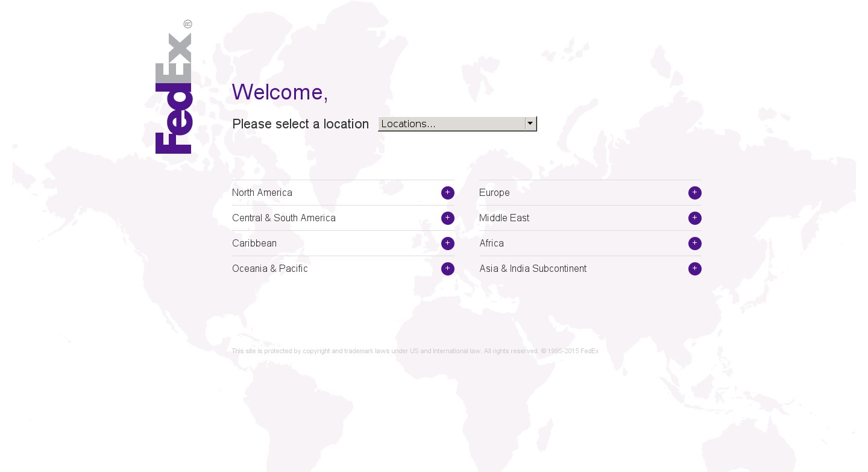This screenshot has width=868, height=472.
Task: Click the 'Please select a location' label
Action: click(300, 124)
